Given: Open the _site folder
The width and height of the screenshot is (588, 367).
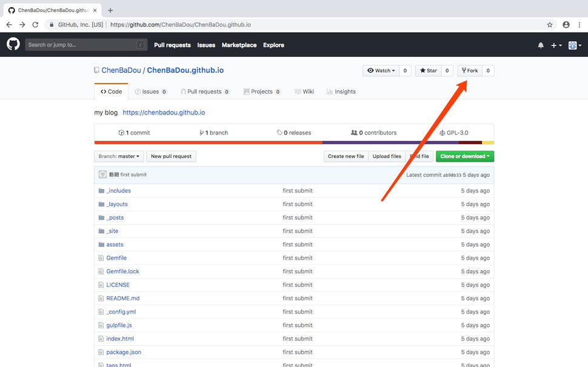Looking at the screenshot, I should point(113,231).
